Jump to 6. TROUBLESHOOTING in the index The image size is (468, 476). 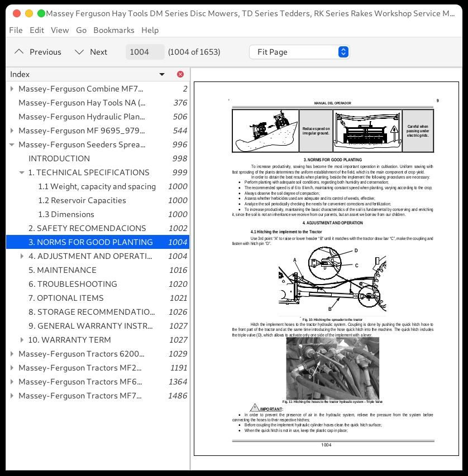coord(73,284)
